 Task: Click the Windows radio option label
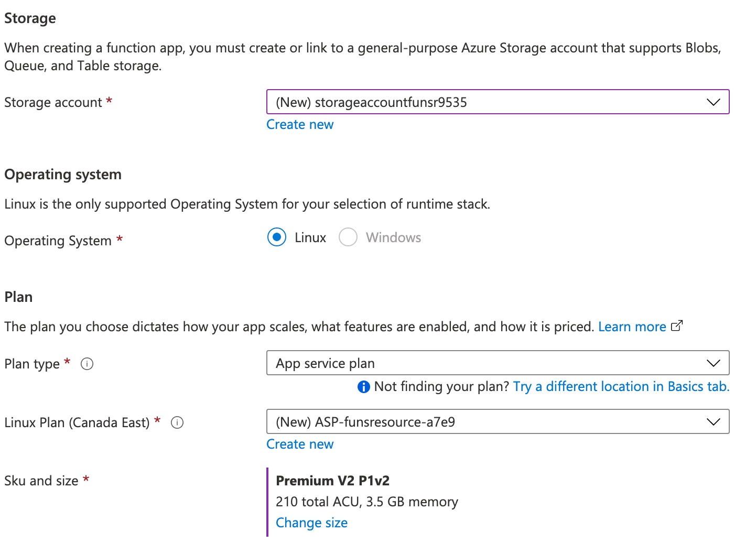393,237
